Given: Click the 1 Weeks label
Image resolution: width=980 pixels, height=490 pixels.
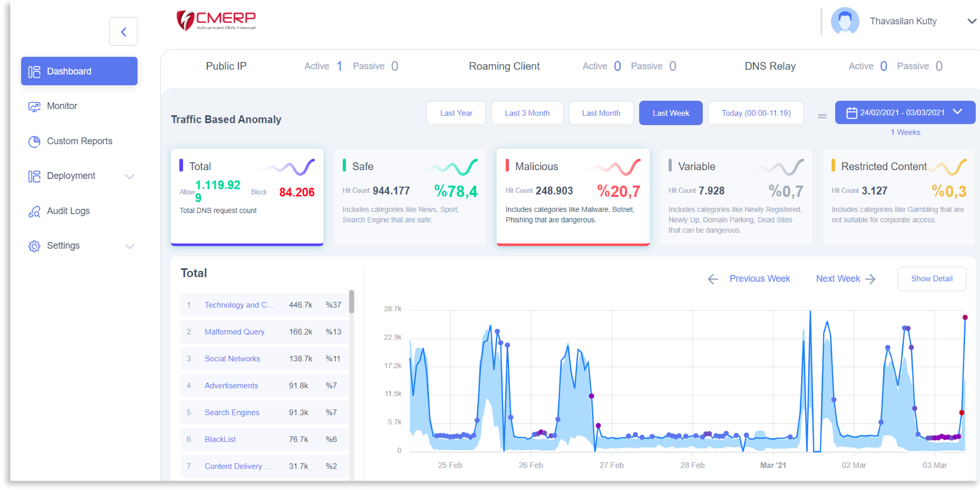Looking at the screenshot, I should (905, 132).
